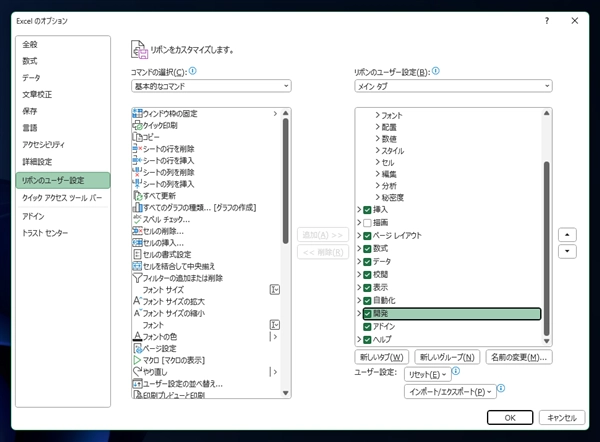
Task: Click the 新しいタブ button
Action: pos(382,357)
